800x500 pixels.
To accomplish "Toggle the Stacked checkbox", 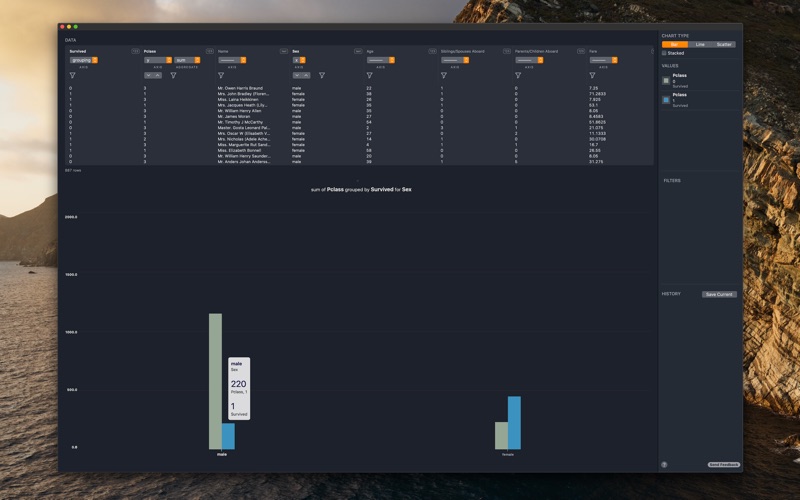I will point(664,53).
